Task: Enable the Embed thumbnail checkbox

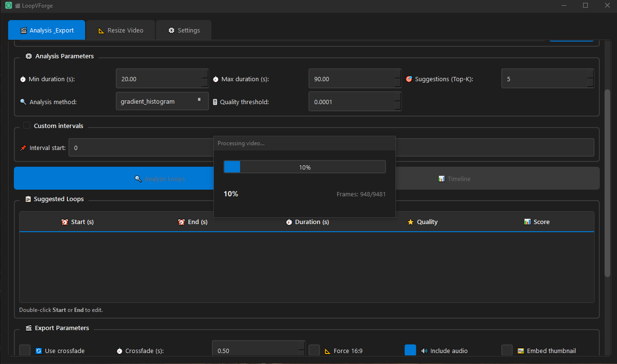Action: [x=507, y=350]
